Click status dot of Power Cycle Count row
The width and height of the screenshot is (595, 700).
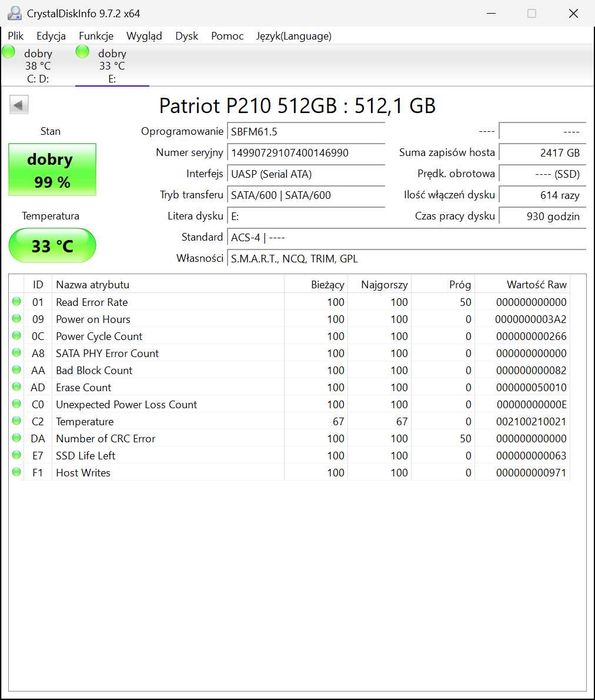coord(17,336)
